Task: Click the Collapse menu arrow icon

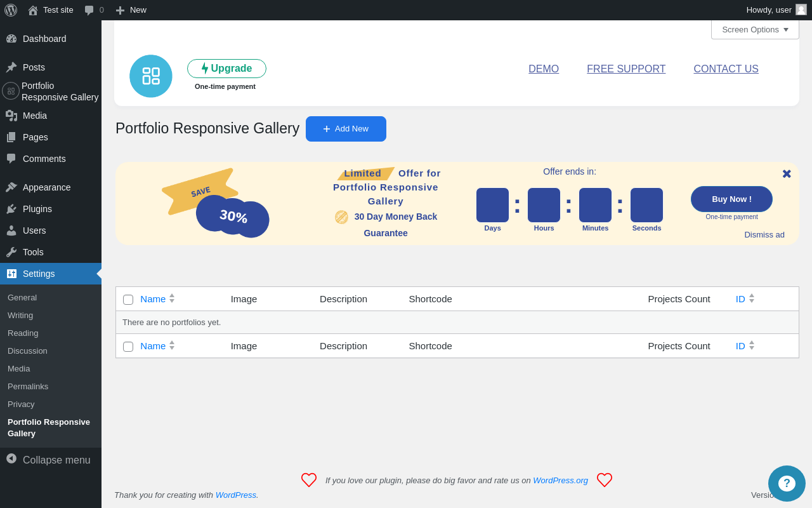Action: (x=11, y=458)
